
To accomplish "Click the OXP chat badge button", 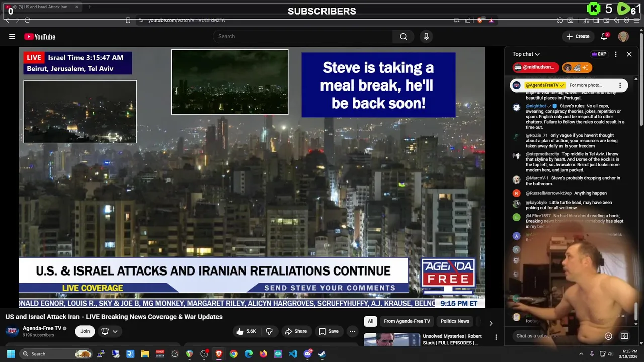I will (599, 54).
